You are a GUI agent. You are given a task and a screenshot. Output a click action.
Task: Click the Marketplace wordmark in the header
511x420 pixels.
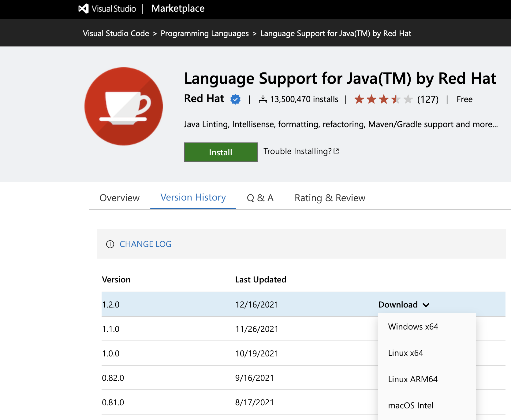(x=178, y=9)
